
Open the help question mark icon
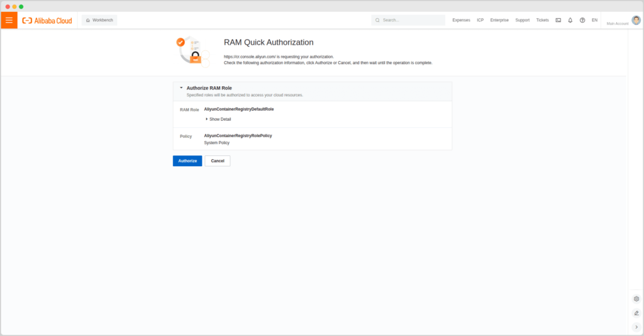point(582,20)
